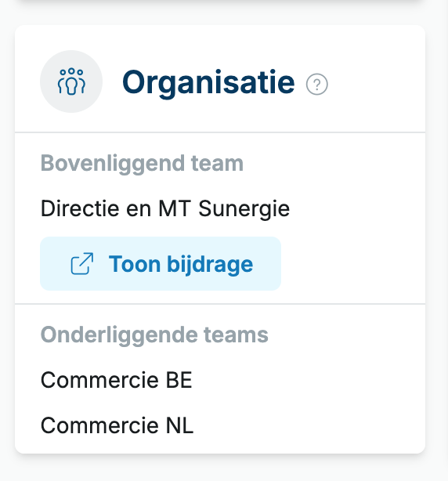Open the Directie en MT Sunergie team
448x481 pixels.
[165, 208]
